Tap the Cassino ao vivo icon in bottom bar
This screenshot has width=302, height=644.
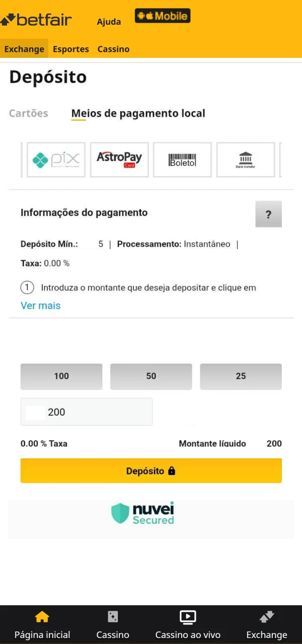click(188, 617)
